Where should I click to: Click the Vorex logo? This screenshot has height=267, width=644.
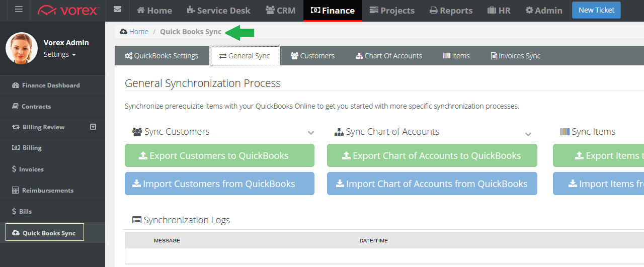68,10
